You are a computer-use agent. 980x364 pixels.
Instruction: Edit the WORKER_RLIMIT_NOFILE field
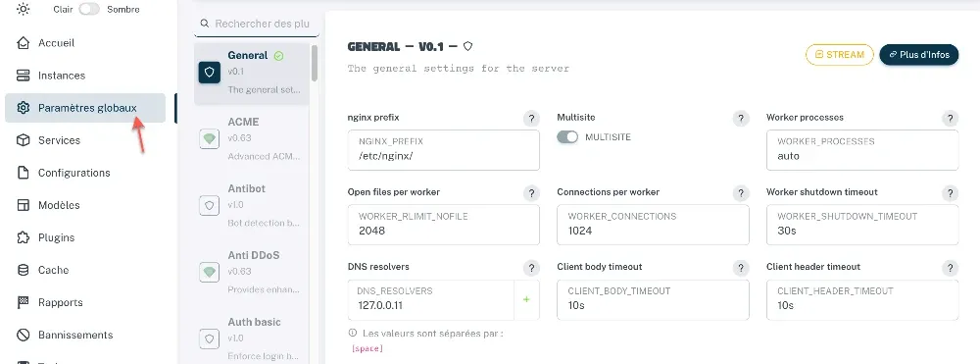443,225
